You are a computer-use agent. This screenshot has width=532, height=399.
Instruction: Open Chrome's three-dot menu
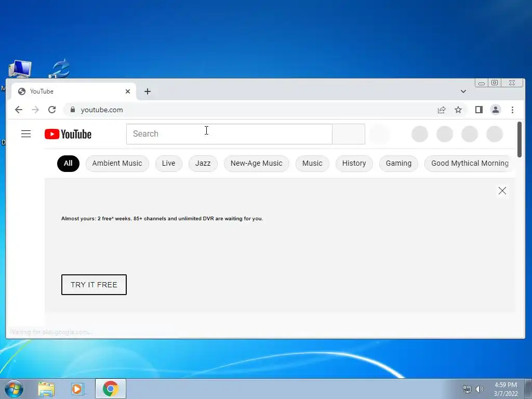[x=512, y=110]
